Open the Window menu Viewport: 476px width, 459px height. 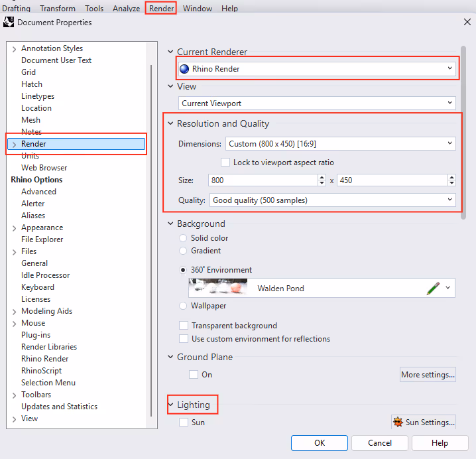click(198, 8)
